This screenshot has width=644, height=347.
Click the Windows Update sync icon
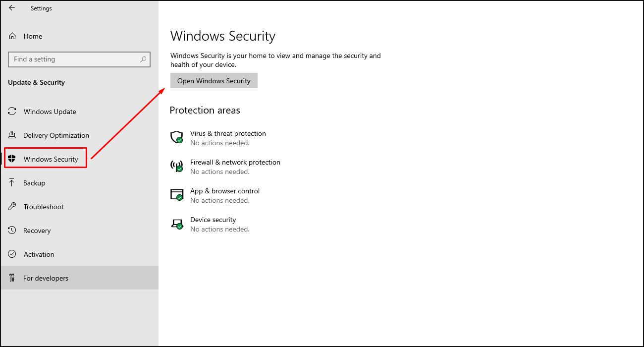pos(12,112)
